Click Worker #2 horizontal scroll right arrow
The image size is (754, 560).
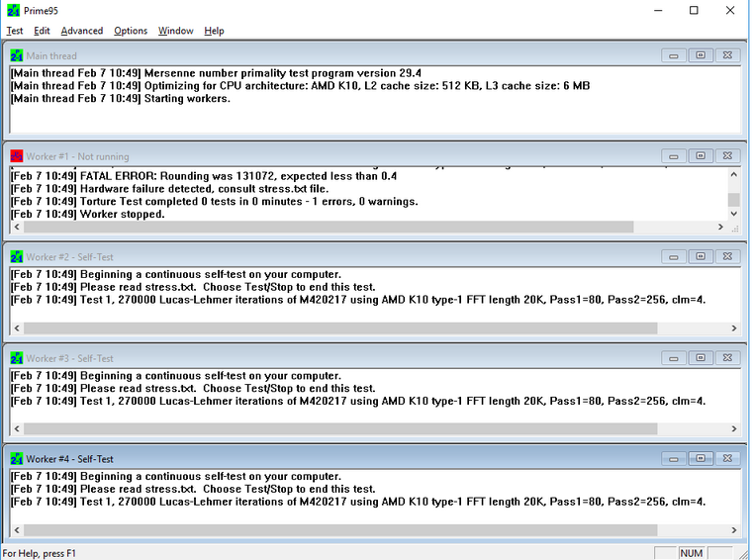coord(734,328)
